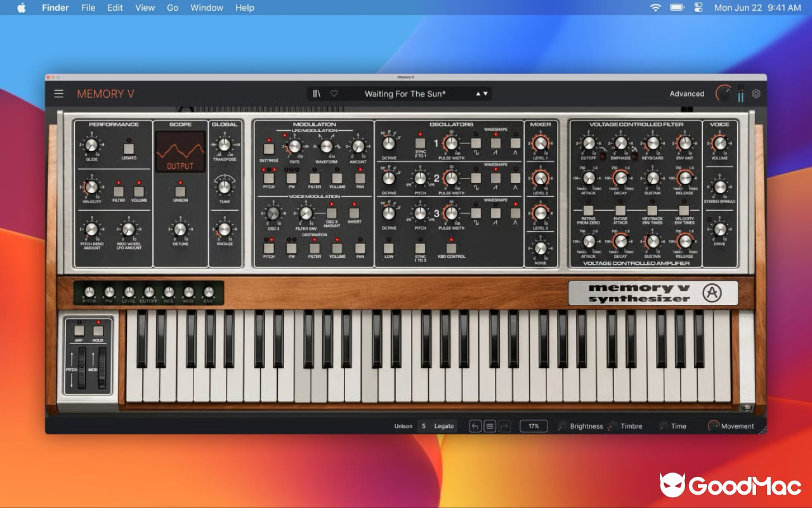Screen dimensions: 812x508
Task: Click the Level 1 mixer knob
Action: click(x=540, y=144)
